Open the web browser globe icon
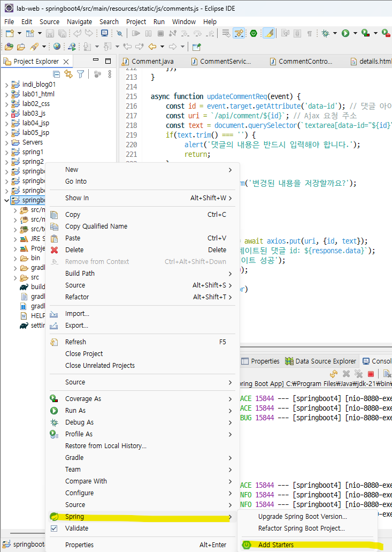The height and width of the screenshot is (552, 392). [57, 47]
